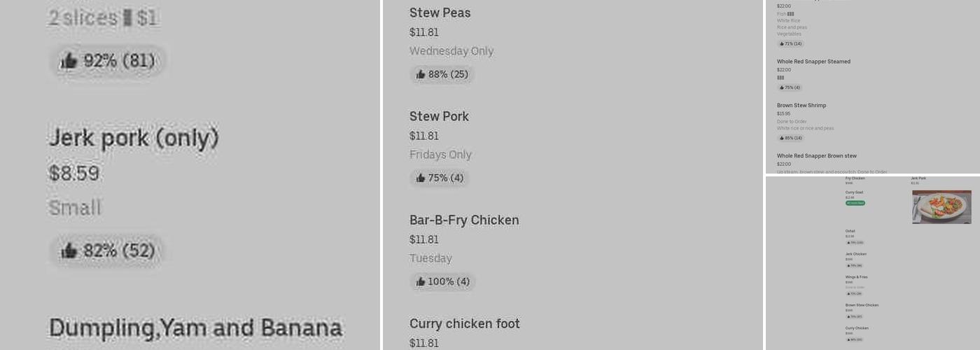The width and height of the screenshot is (980, 350).
Task: Click the Oxtail rating thumbs-up icon
Action: (x=848, y=243)
